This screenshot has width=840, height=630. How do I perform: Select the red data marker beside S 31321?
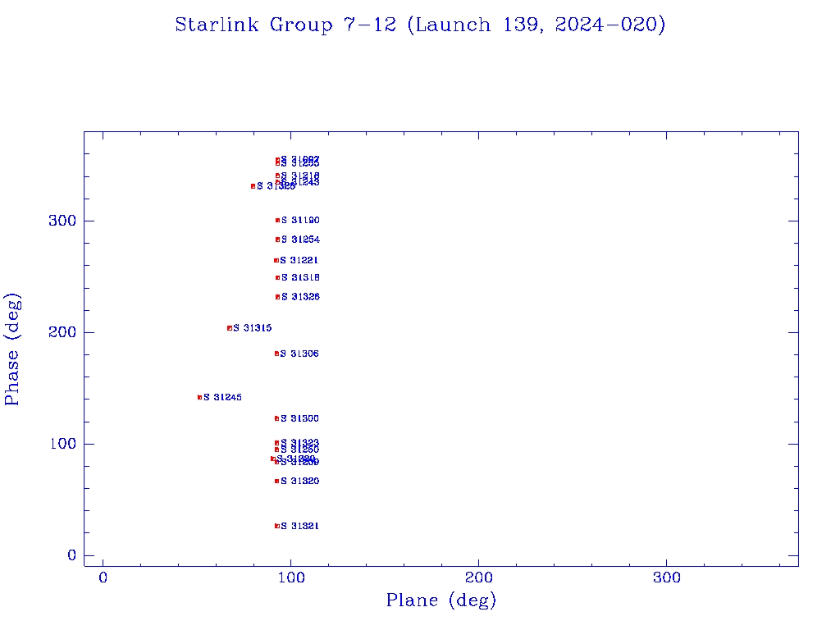(x=277, y=526)
